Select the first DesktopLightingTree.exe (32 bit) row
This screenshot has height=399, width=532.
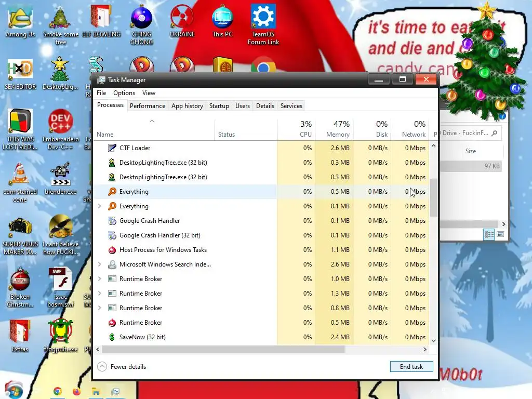click(x=261, y=163)
